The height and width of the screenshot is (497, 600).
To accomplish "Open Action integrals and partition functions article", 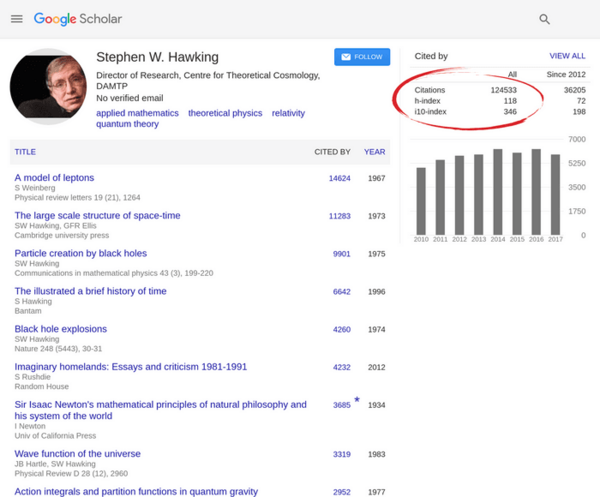I will (x=136, y=492).
